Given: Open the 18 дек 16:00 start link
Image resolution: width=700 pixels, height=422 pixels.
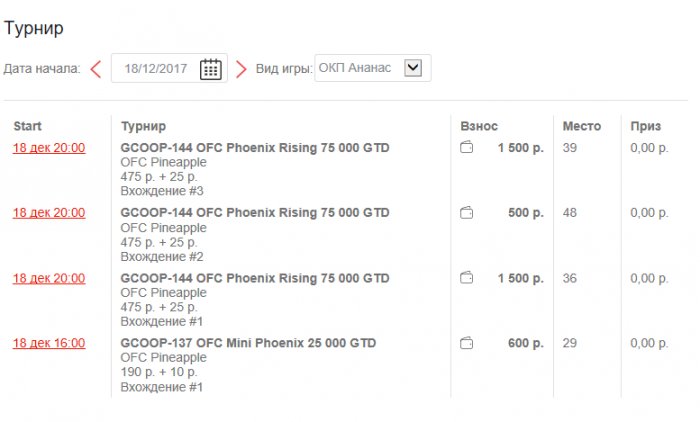Looking at the screenshot, I should coord(48,343).
